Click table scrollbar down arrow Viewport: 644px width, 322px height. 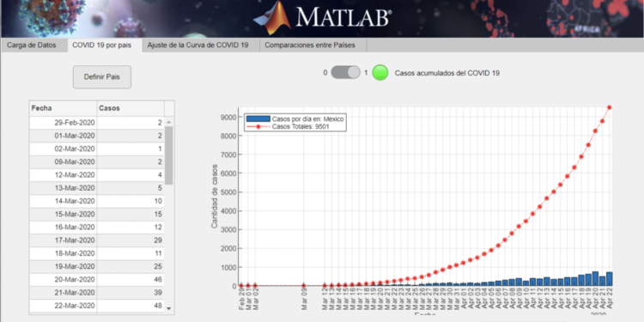click(168, 308)
